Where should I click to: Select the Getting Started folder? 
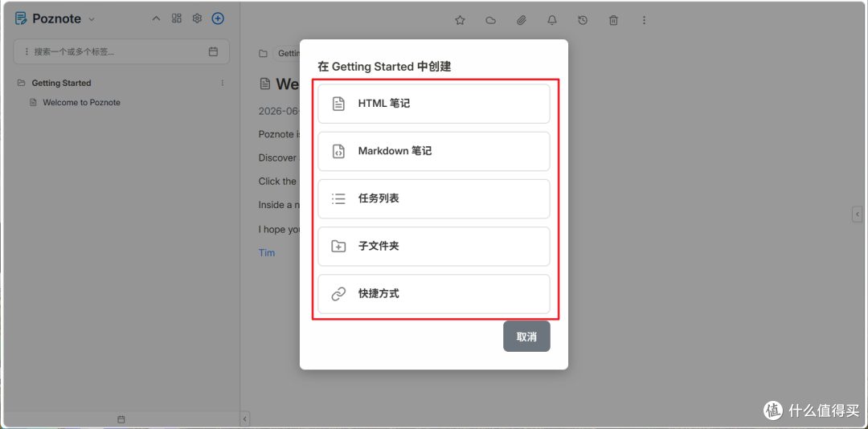[x=61, y=83]
